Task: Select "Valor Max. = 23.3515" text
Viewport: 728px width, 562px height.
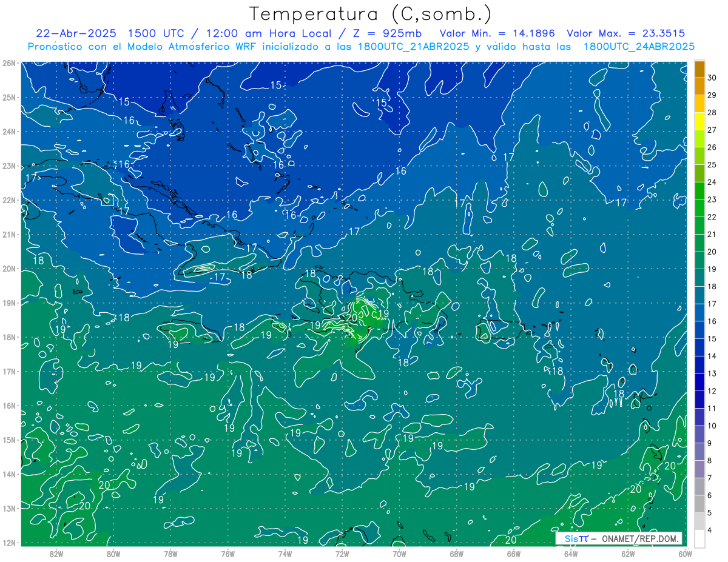Action: click(x=626, y=33)
